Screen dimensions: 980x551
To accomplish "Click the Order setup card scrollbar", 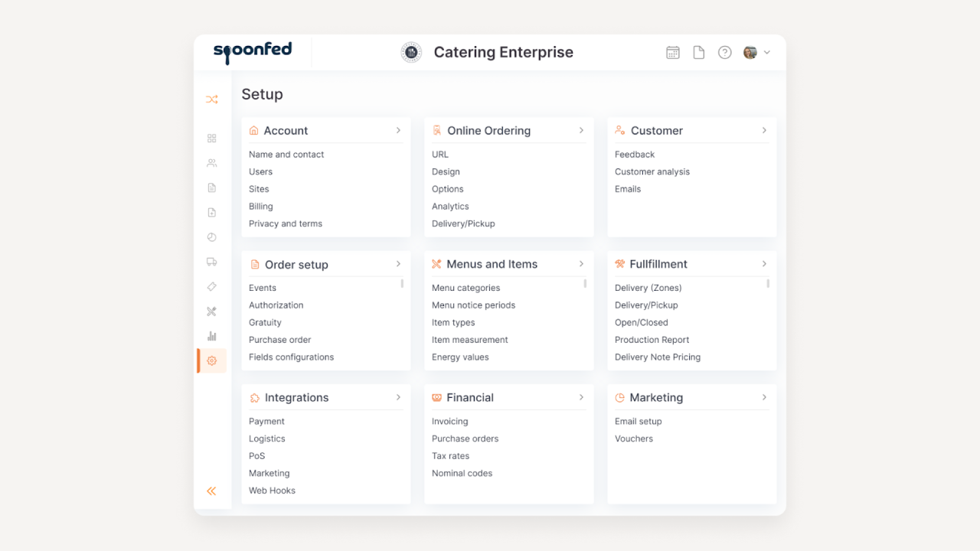I will [402, 284].
